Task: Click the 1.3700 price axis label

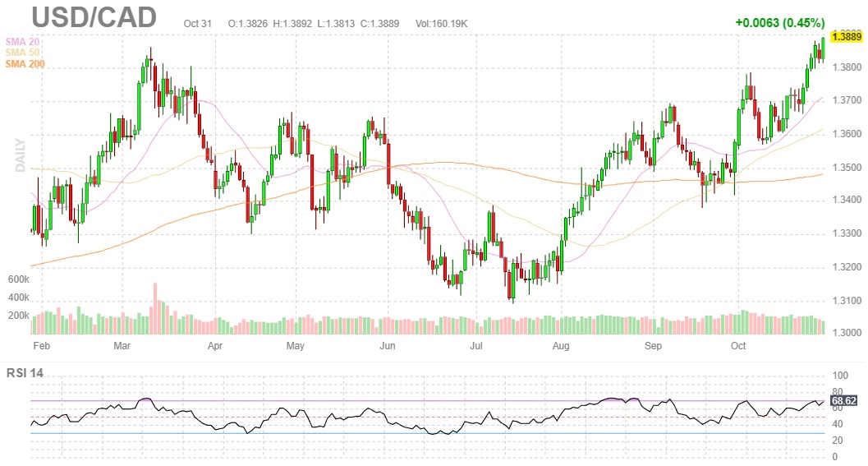Action: pos(847,100)
